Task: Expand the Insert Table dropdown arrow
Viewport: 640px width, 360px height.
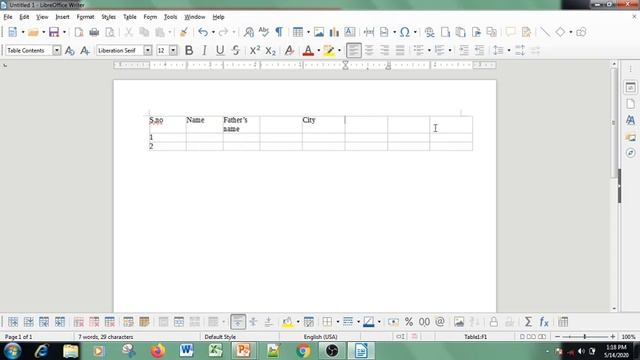Action: click(308, 32)
